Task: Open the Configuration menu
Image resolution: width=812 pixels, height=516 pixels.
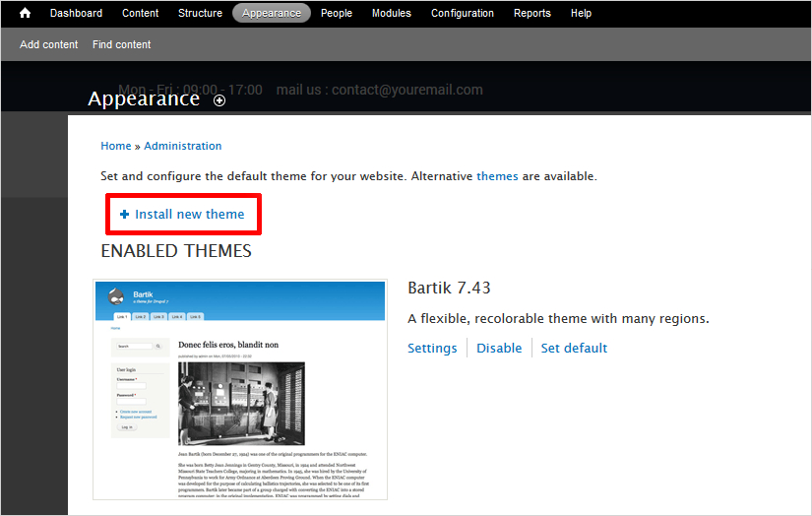Action: tap(463, 13)
